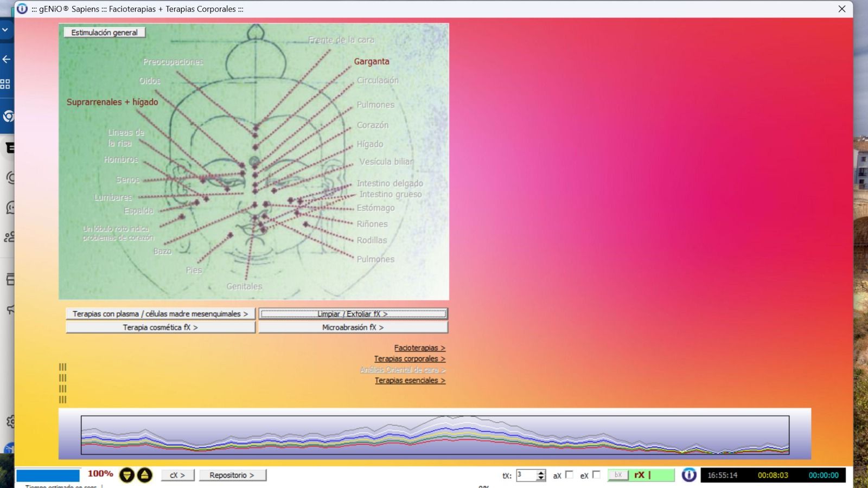Select the Preocupaciones label
The height and width of the screenshot is (488, 868).
(x=173, y=62)
